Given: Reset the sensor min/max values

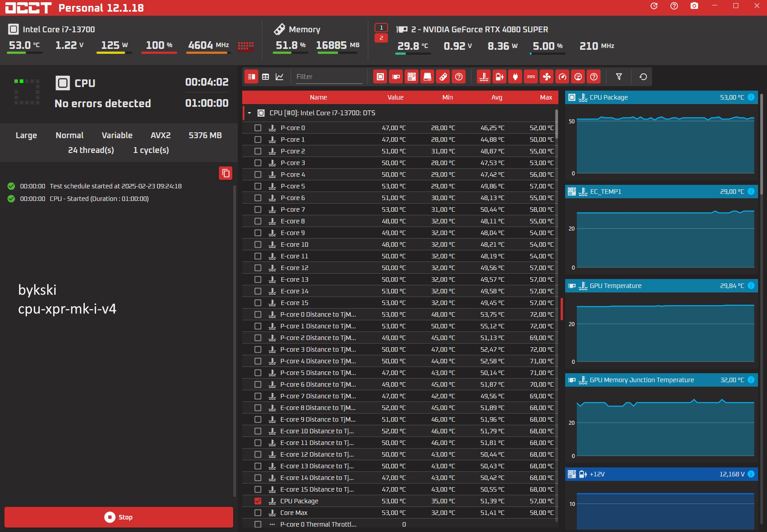Looking at the screenshot, I should (x=643, y=77).
